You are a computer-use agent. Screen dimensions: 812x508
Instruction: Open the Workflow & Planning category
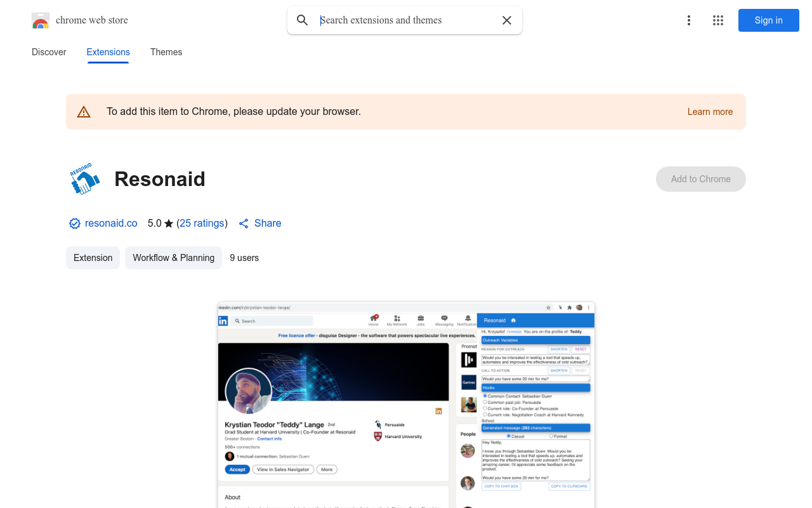173,258
